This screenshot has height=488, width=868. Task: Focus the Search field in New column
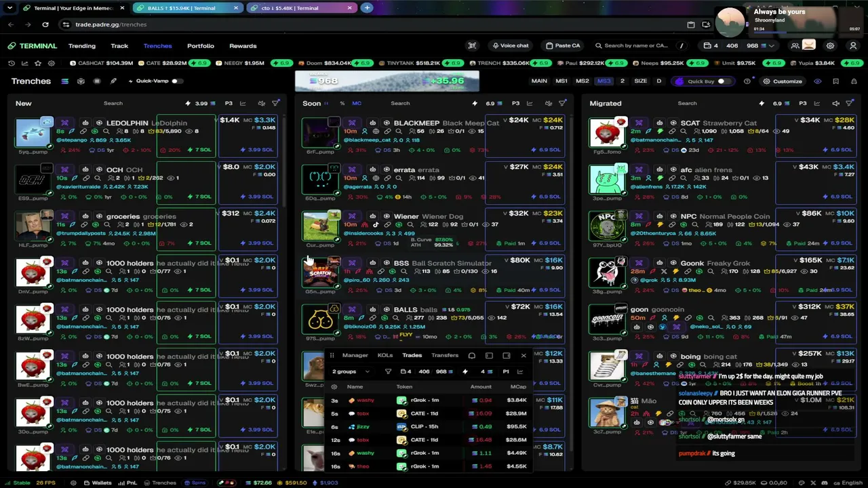pyautogui.click(x=113, y=104)
